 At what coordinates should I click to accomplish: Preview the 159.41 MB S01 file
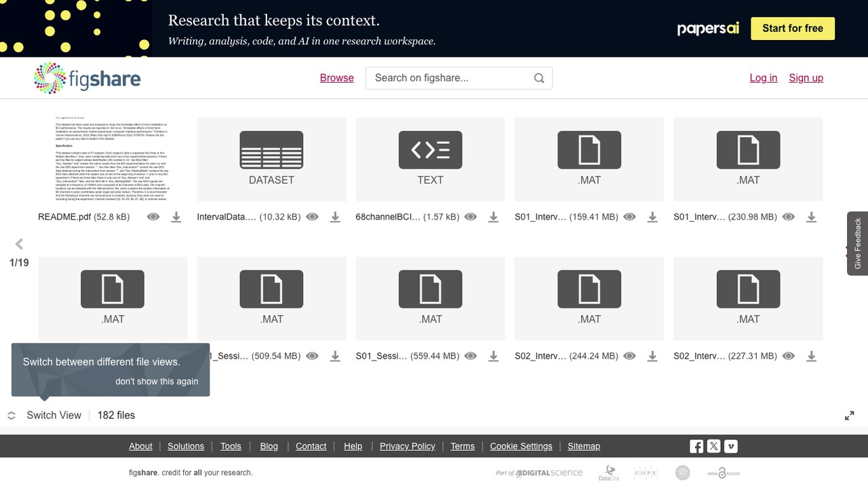629,217
